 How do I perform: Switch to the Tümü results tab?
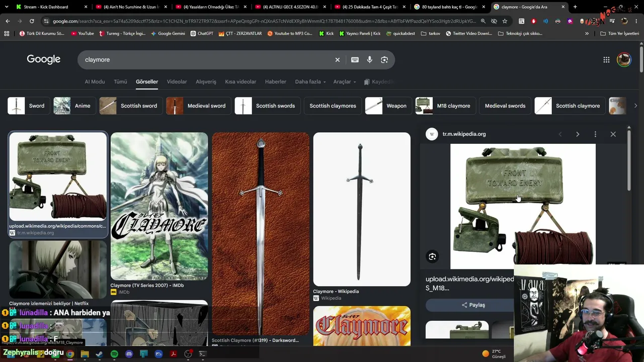pos(120,82)
